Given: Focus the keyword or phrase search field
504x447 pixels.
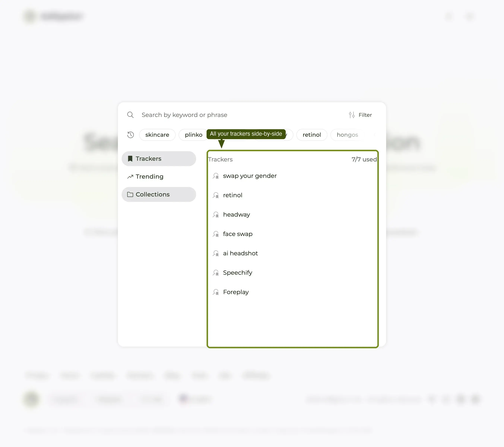Looking at the screenshot, I should (184, 115).
